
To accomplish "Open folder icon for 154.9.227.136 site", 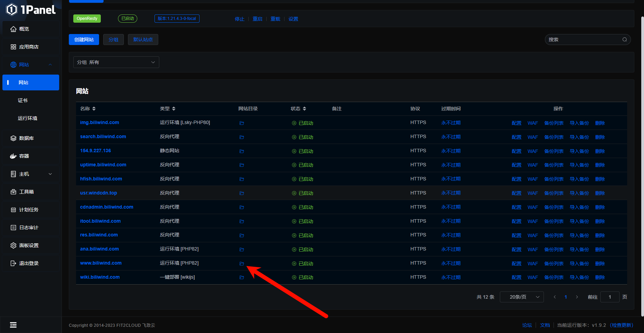I will (242, 151).
